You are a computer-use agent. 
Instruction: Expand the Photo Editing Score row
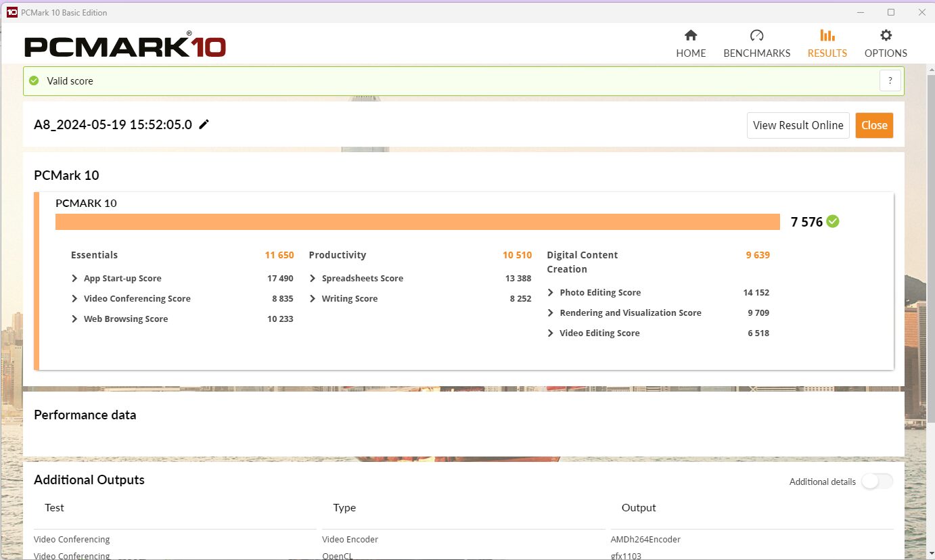[x=551, y=293]
